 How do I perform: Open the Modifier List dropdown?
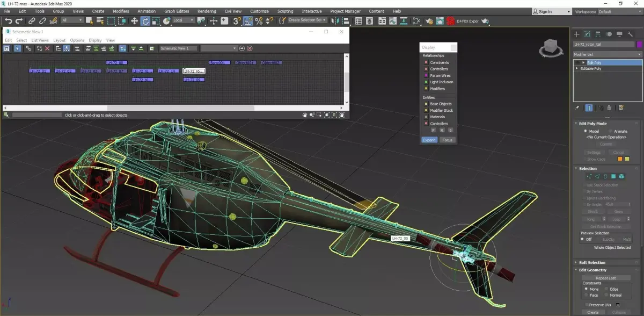coord(607,54)
